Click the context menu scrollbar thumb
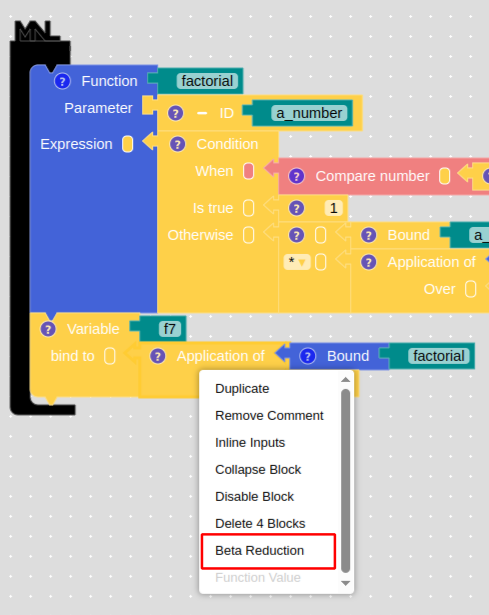 click(345, 481)
